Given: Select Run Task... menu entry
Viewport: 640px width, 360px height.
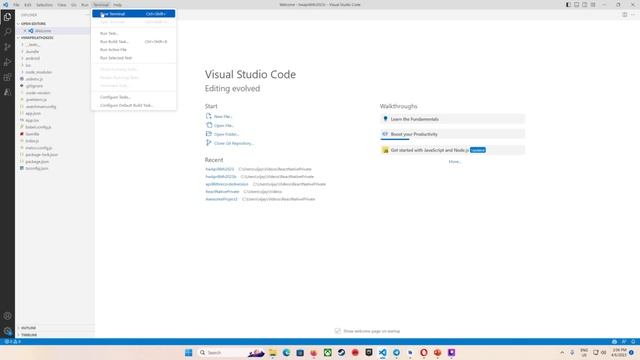Looking at the screenshot, I should point(133,33).
